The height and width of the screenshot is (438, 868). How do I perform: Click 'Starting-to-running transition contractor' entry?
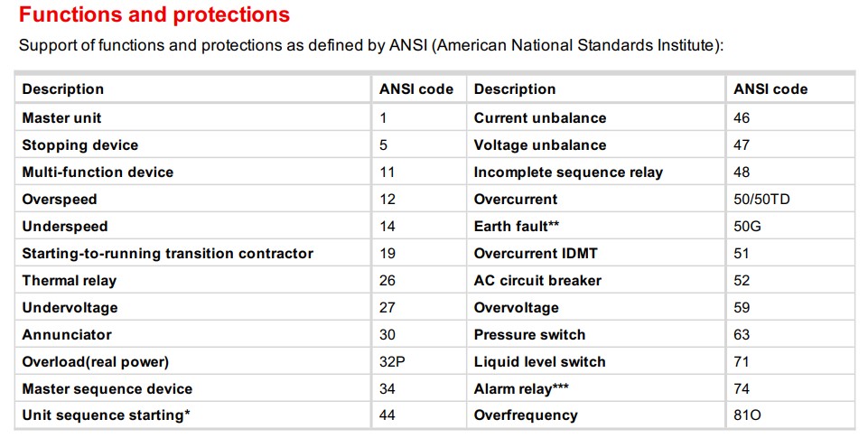tap(168, 254)
